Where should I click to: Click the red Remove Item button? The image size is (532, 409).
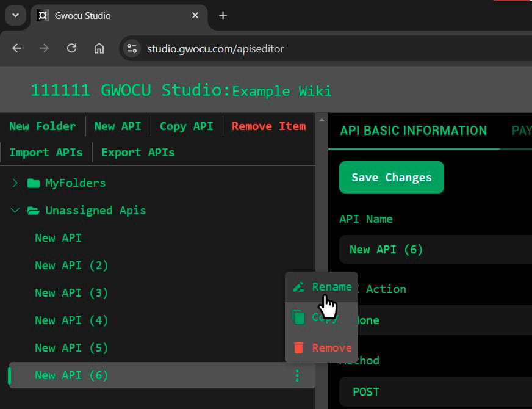pos(268,126)
